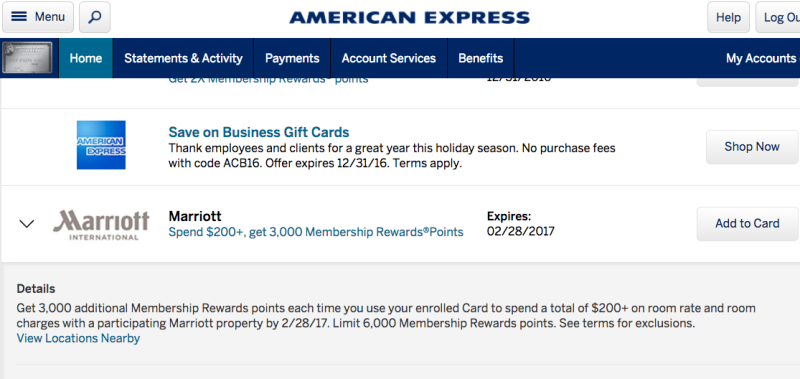800x379 pixels.
Task: Click the magnifying glass search icon
Action: (95, 17)
